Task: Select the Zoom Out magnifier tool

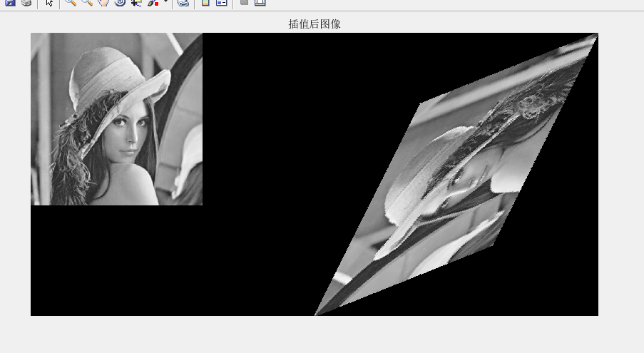Action: [87, 2]
